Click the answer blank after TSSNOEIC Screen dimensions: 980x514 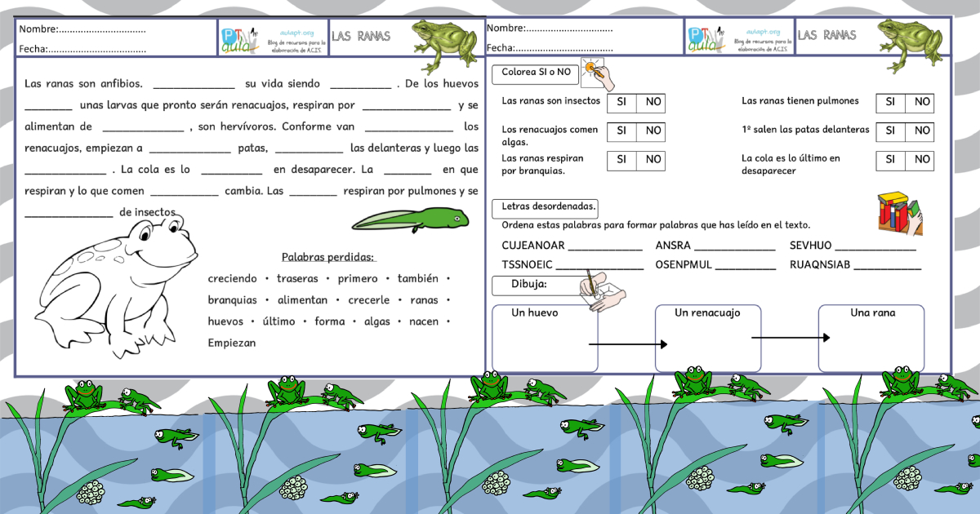point(599,265)
